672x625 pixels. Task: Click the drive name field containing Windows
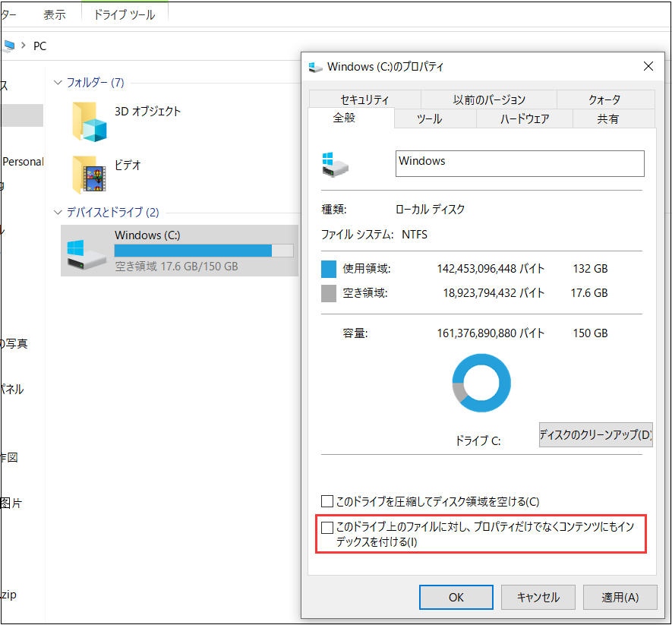[x=520, y=163]
